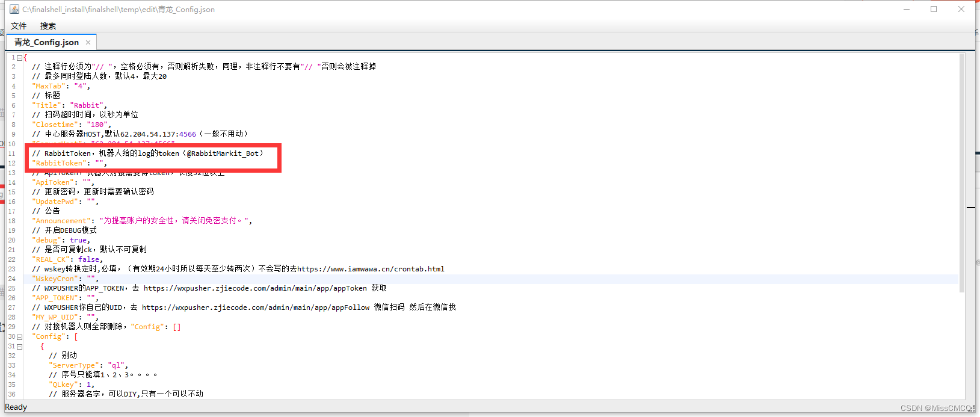Viewport: 980px width, 417px height.
Task: Open the 文件 menu
Action: [x=19, y=26]
